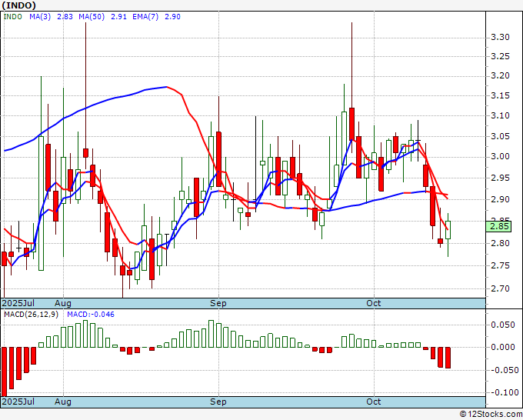Click the 3.15 price axis label

501,95
